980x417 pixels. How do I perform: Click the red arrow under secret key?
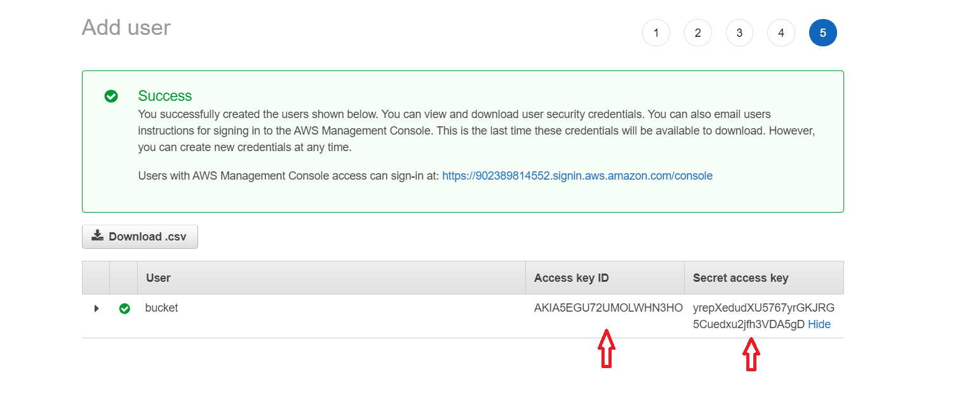pyautogui.click(x=751, y=354)
